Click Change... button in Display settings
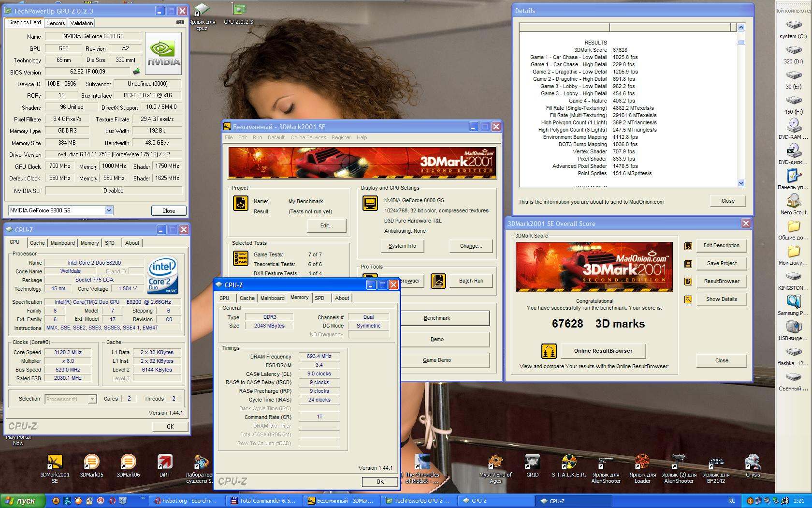The image size is (812, 508). [x=471, y=246]
